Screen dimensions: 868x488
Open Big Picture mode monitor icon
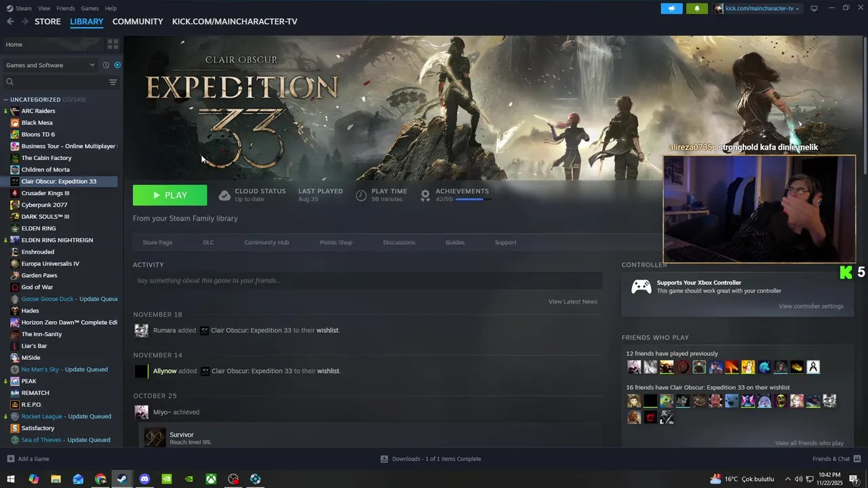tap(814, 8)
